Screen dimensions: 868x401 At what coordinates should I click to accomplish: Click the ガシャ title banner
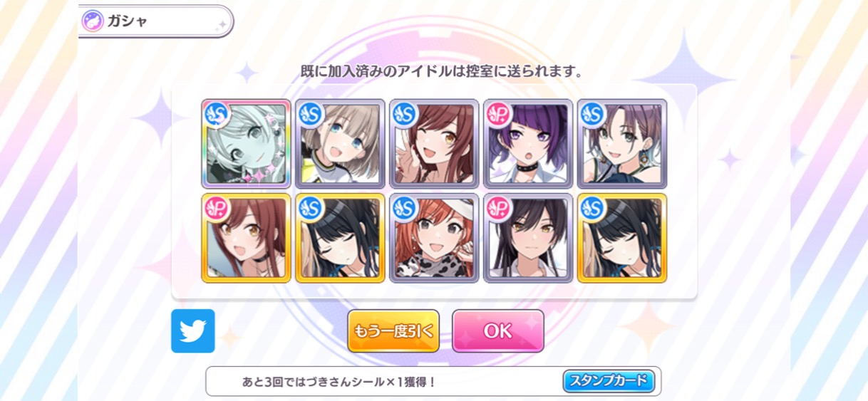(x=155, y=21)
